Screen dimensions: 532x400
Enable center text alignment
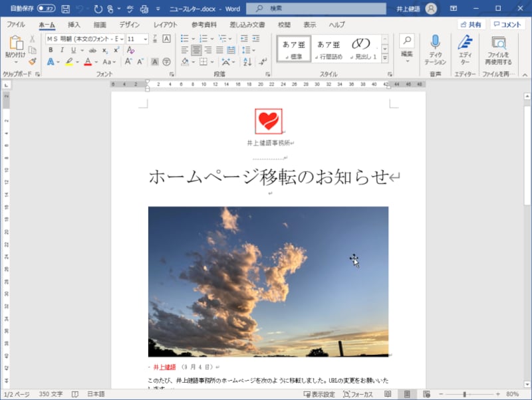click(196, 49)
